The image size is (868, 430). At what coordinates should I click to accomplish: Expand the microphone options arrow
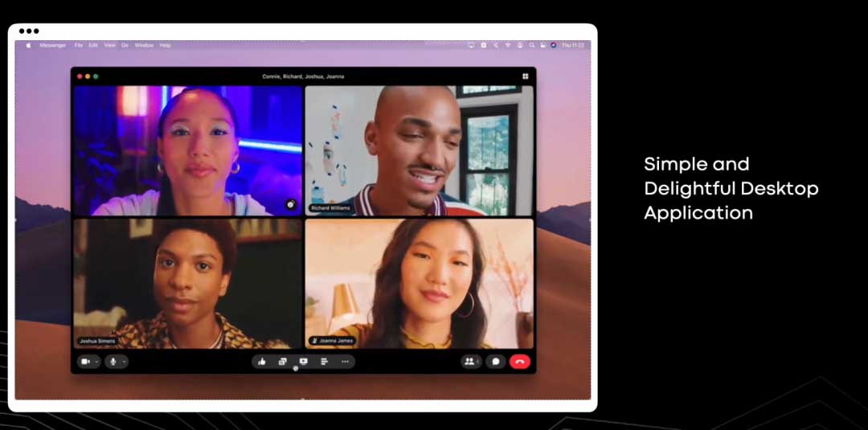[x=124, y=362]
